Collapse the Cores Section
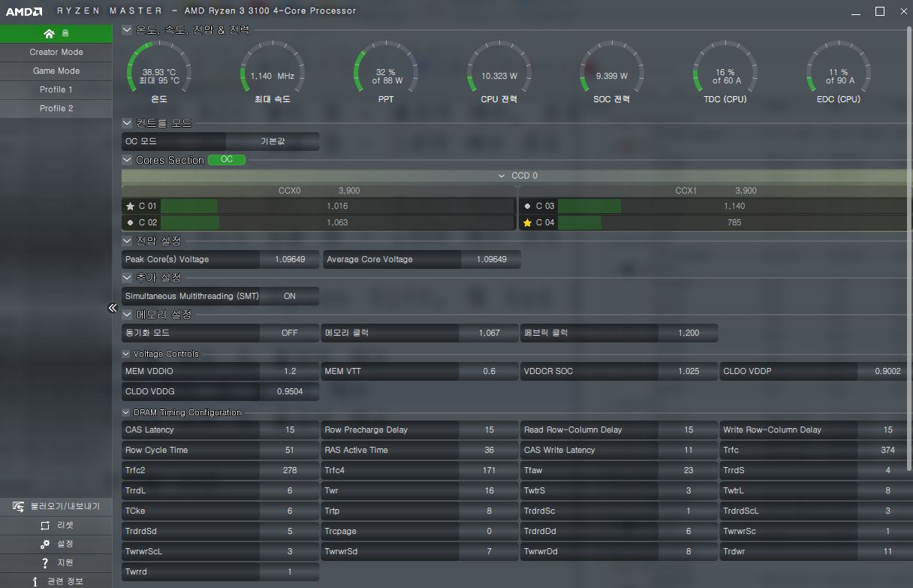Screen dimensions: 913x588 tap(127, 160)
